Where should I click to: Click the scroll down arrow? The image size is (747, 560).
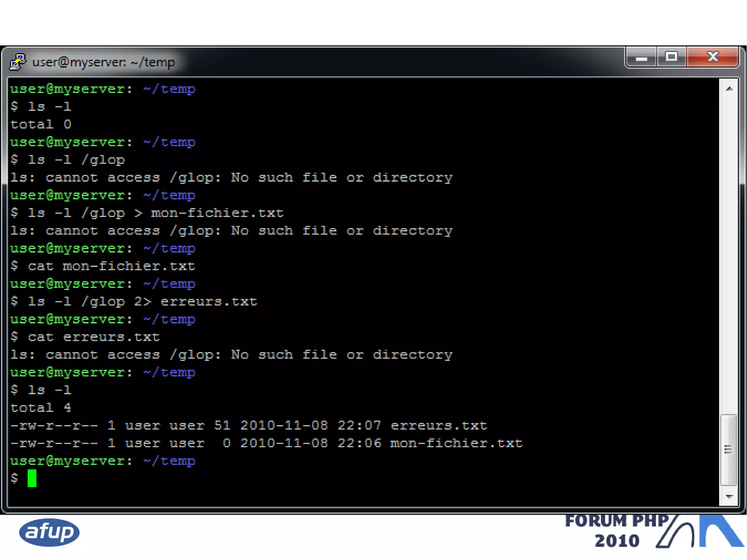coord(729,497)
